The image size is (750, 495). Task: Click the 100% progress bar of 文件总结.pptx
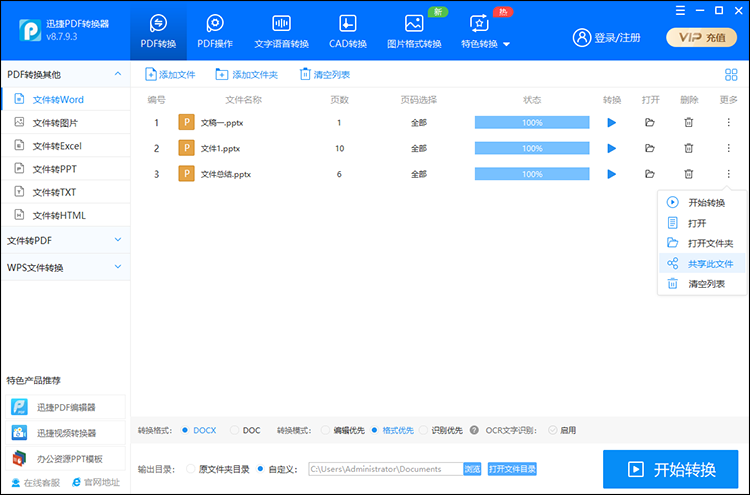(x=532, y=174)
